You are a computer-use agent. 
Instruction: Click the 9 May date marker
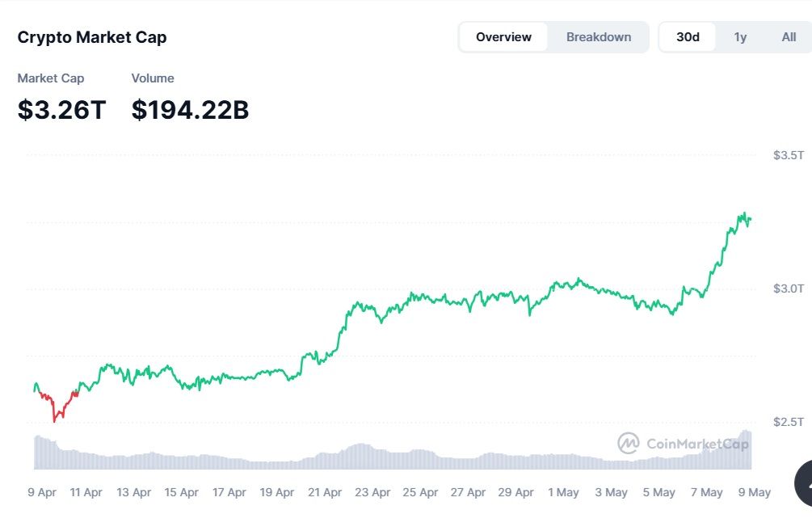[754, 491]
